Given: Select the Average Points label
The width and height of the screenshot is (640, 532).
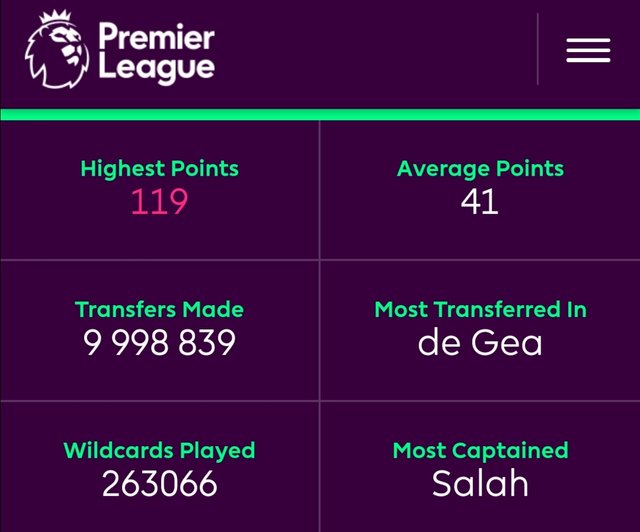Looking at the screenshot, I should [x=480, y=168].
